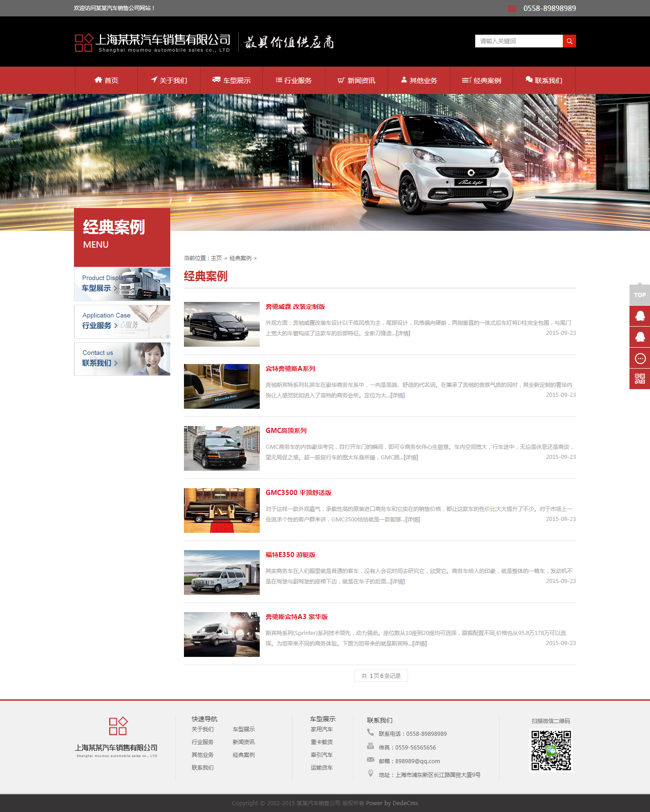This screenshot has width=650, height=812.
Task: Open the 行业服务 Application Case sidebar banner
Action: (x=122, y=322)
